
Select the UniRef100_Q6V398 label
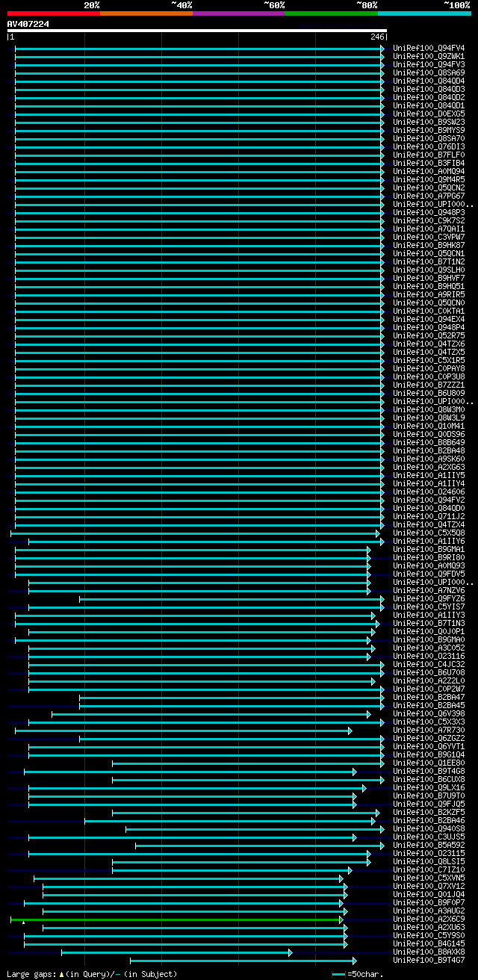tap(429, 714)
